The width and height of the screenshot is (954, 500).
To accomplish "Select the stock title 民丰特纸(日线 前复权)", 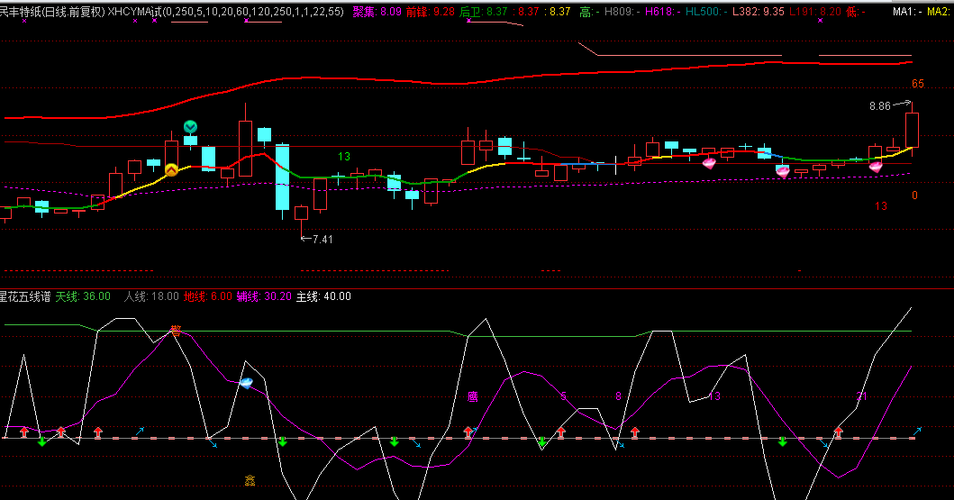I will click(52, 12).
